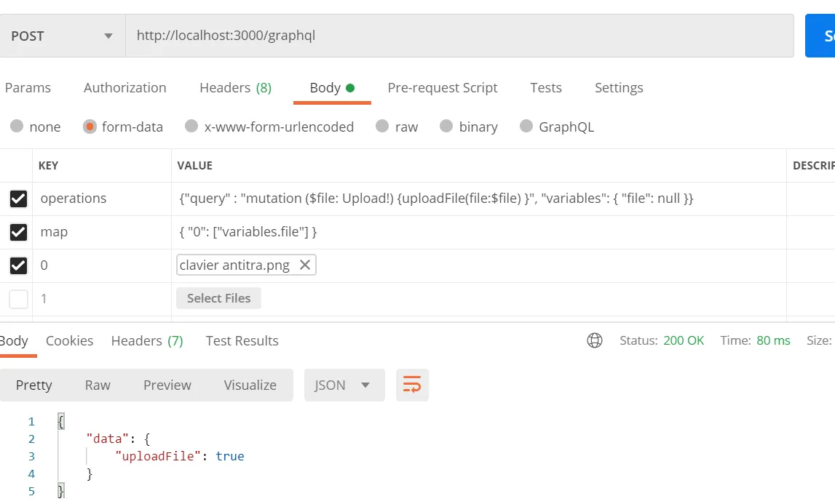Open the JSON format dropdown
The width and height of the screenshot is (835, 504).
[x=344, y=385]
